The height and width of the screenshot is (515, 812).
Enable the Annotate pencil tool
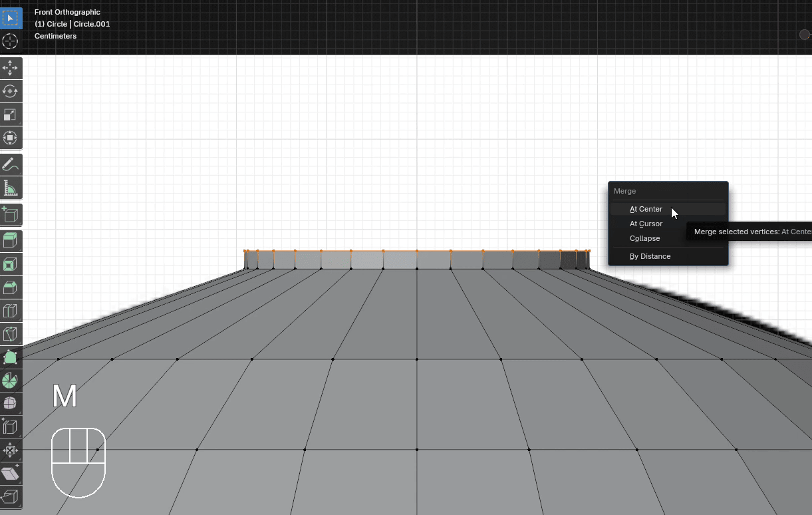click(11, 164)
